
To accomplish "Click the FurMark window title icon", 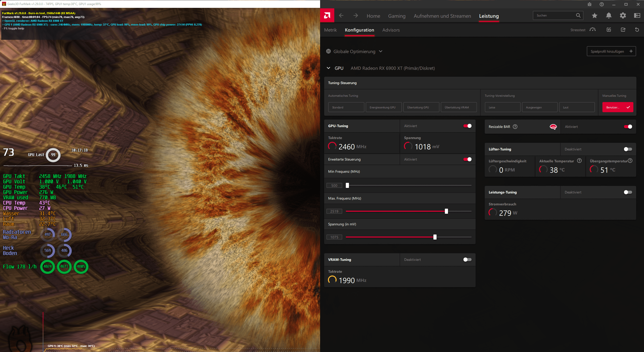I will [x=4, y=4].
